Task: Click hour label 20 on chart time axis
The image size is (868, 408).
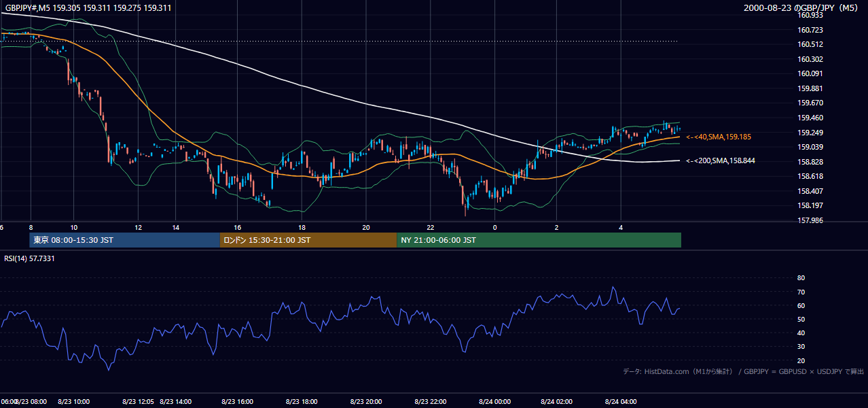Action: pyautogui.click(x=366, y=227)
